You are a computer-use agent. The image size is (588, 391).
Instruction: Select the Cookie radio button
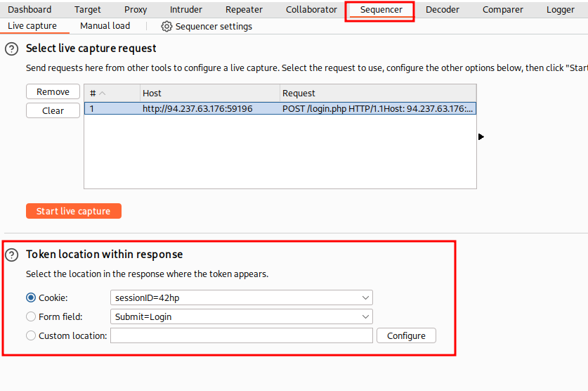31,298
